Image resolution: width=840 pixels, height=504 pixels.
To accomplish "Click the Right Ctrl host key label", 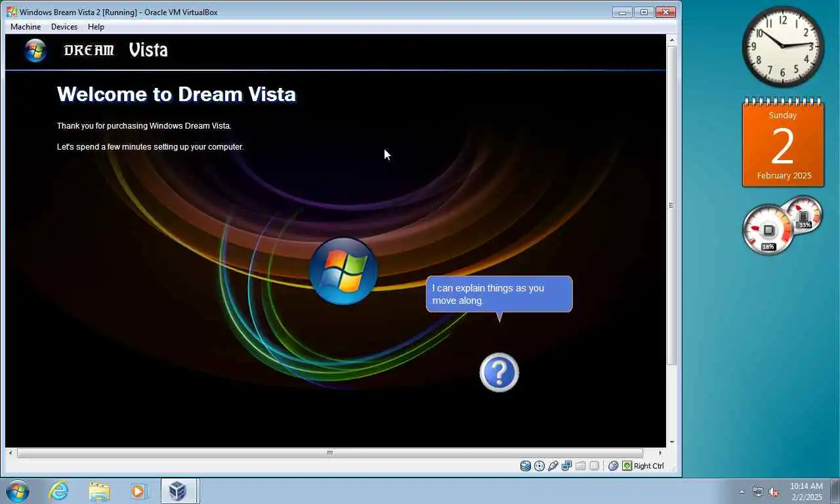I will (649, 466).
